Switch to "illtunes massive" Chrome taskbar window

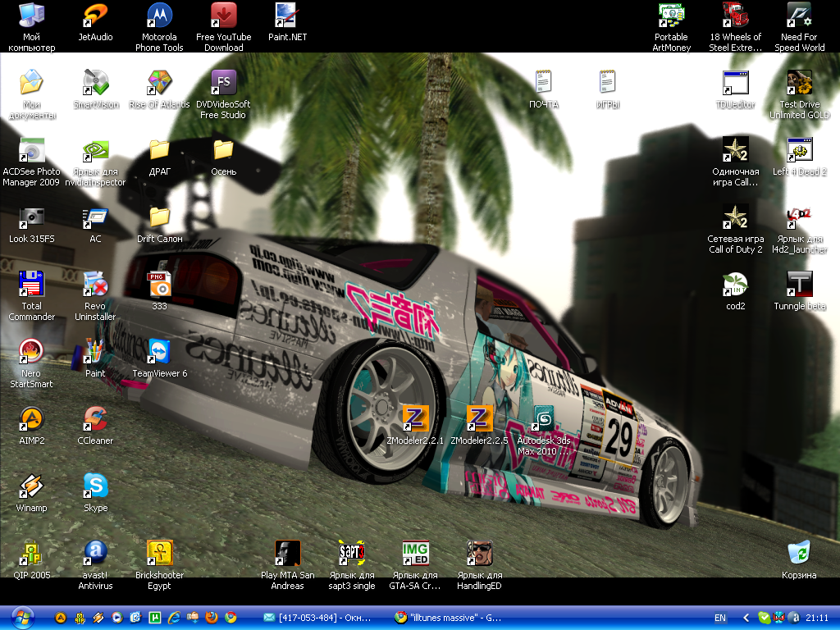tap(448, 618)
